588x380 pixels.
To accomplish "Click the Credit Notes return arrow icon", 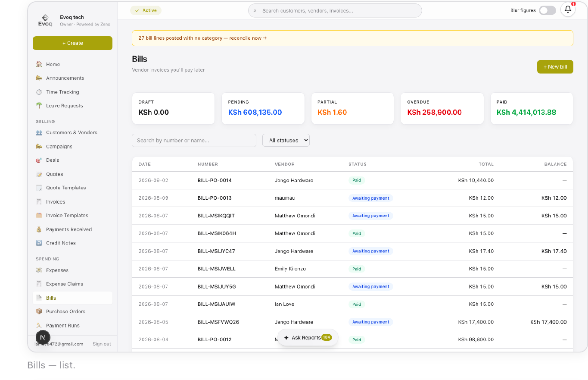I will click(x=39, y=243).
